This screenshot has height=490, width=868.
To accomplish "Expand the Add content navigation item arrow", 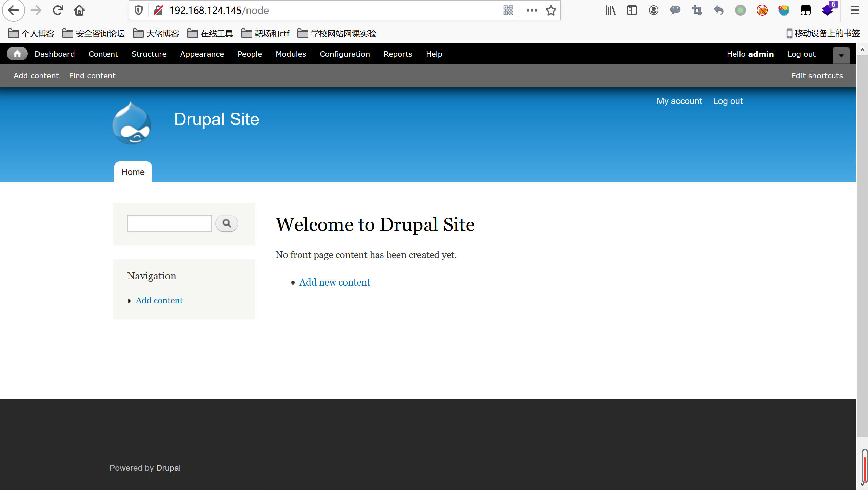I will [x=129, y=301].
